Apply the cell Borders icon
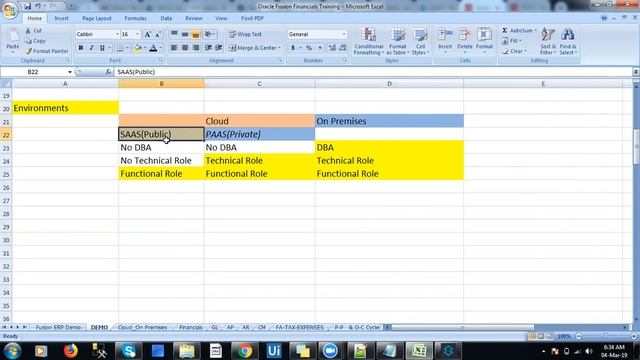 click(120, 48)
